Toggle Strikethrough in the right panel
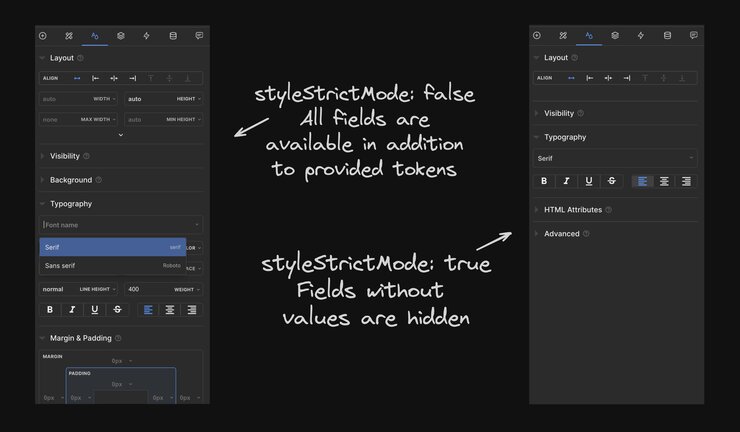The height and width of the screenshot is (432, 740). tap(611, 181)
